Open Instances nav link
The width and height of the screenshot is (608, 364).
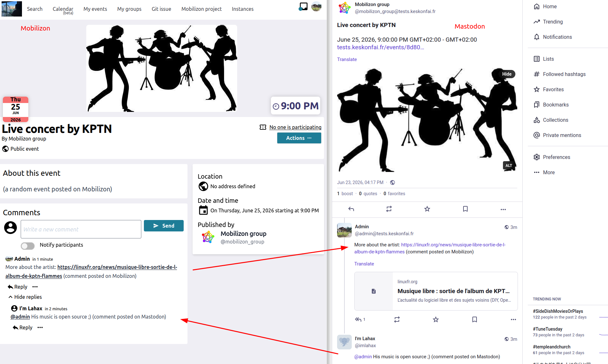click(243, 9)
